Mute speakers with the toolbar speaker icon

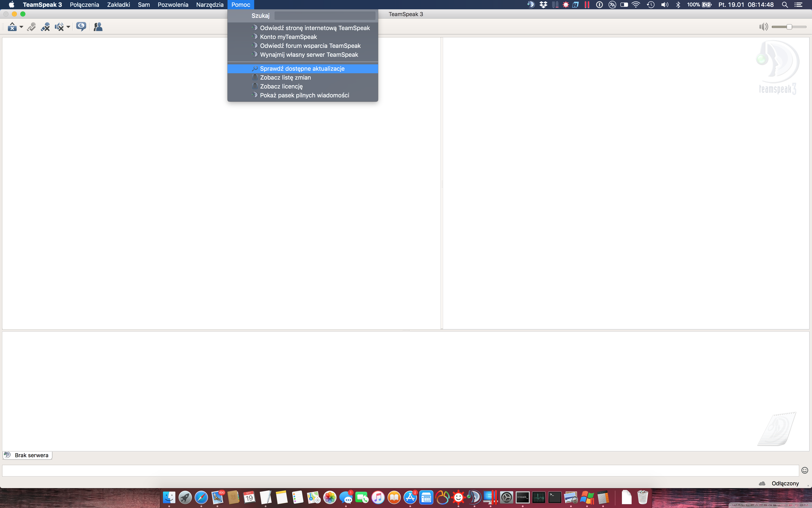[59, 26]
